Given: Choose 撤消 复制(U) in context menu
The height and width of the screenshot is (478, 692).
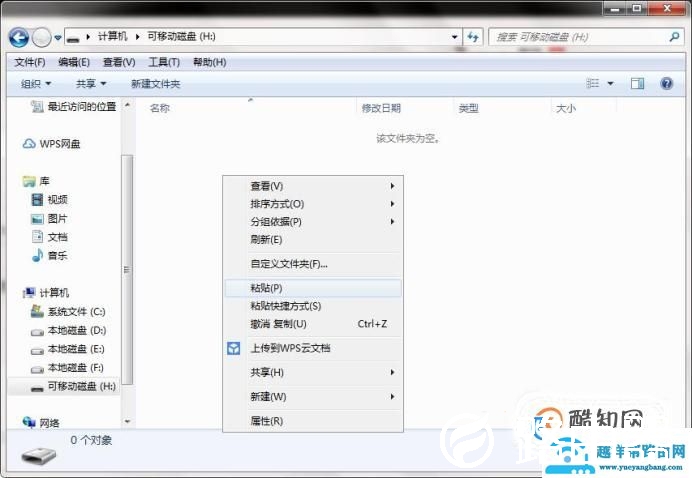Looking at the screenshot, I should click(313, 324).
